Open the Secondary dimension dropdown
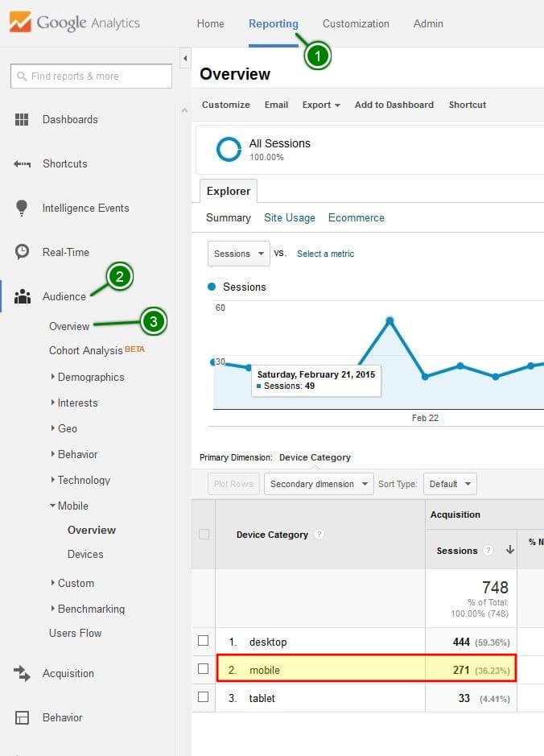The height and width of the screenshot is (756, 544). (x=319, y=484)
